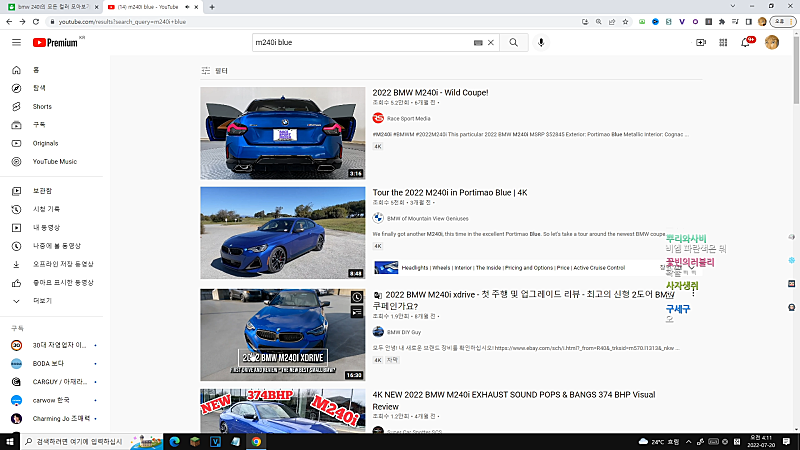Open the 필터 filter options

pos(214,71)
